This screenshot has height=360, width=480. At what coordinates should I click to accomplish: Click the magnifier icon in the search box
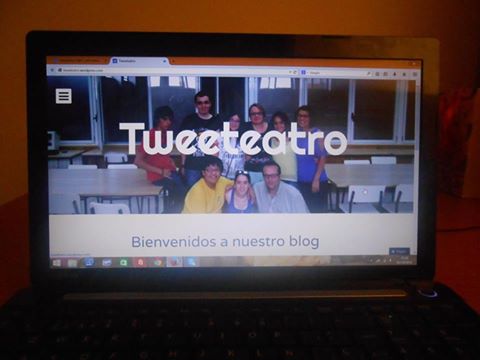[369, 74]
